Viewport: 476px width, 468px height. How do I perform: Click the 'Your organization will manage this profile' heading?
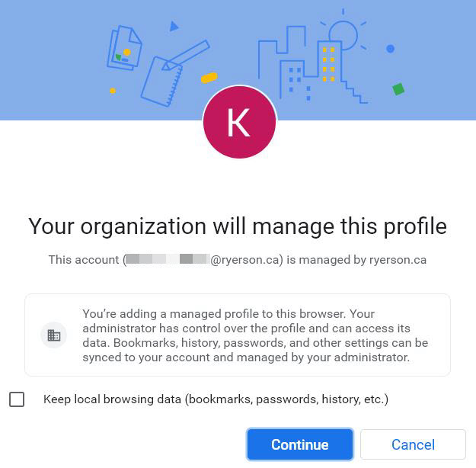point(238,226)
